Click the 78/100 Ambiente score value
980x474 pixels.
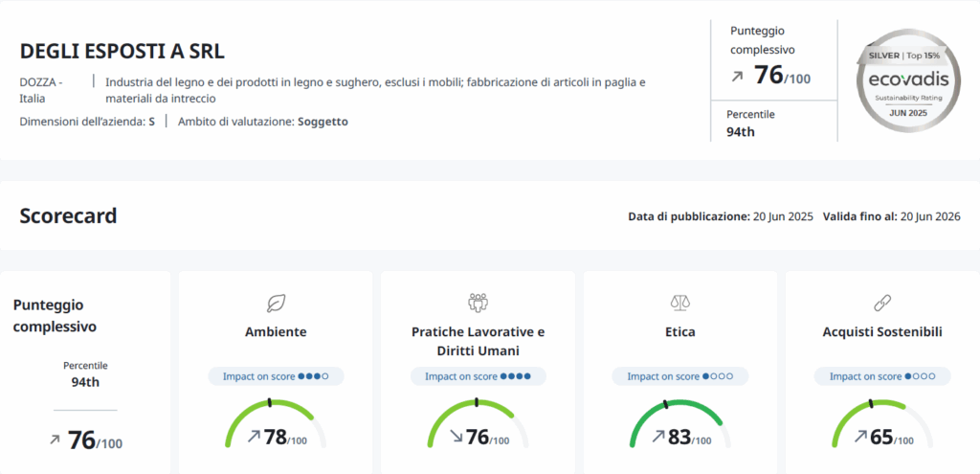point(285,437)
